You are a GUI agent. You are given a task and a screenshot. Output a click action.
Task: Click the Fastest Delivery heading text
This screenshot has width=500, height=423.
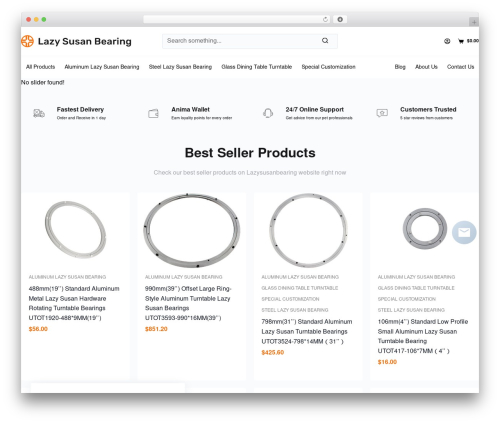coord(80,109)
